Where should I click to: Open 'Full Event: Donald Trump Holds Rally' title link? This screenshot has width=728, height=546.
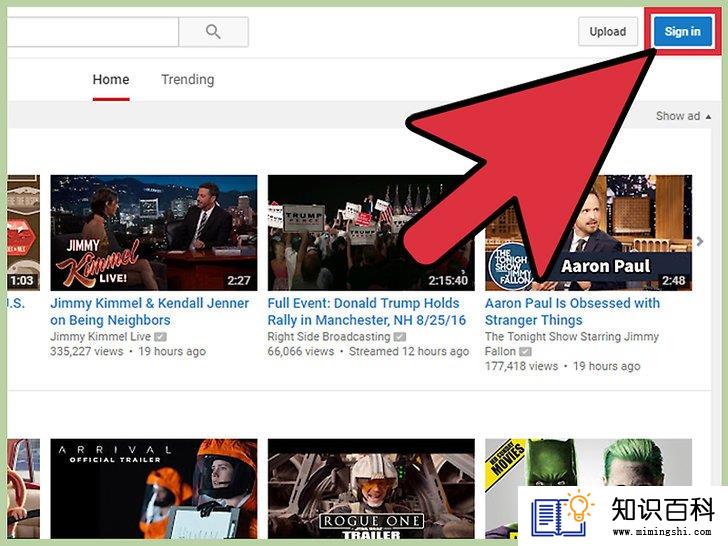click(367, 312)
